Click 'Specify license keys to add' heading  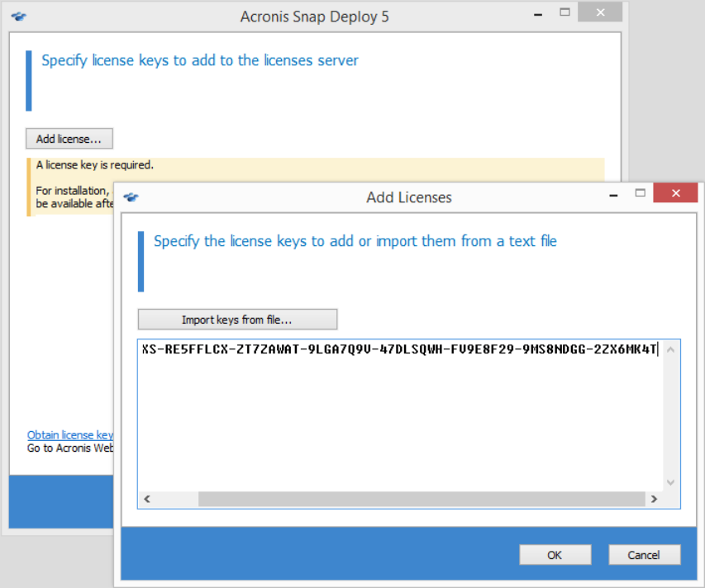(x=200, y=60)
